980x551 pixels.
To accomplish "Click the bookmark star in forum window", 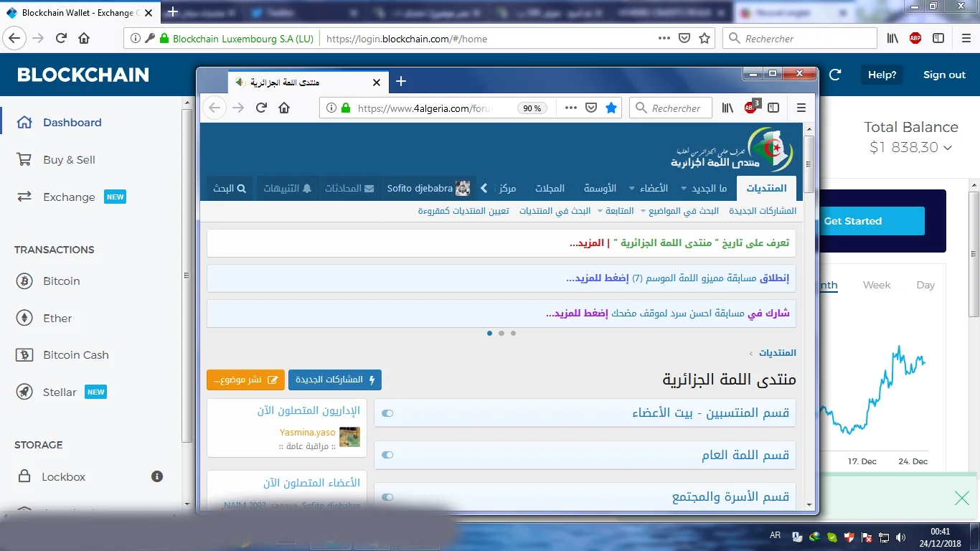I will [x=611, y=108].
